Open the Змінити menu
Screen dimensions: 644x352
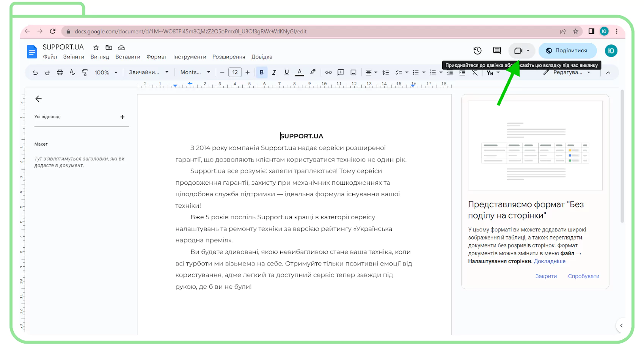74,57
